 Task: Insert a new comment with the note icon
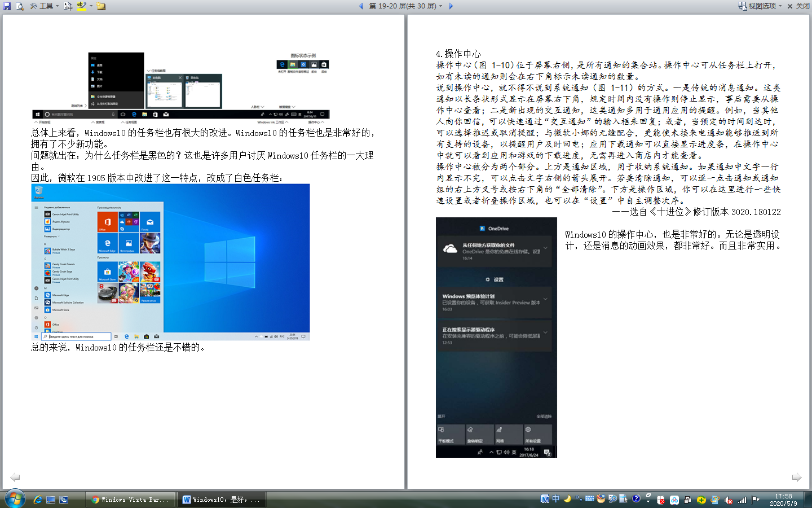(x=101, y=6)
